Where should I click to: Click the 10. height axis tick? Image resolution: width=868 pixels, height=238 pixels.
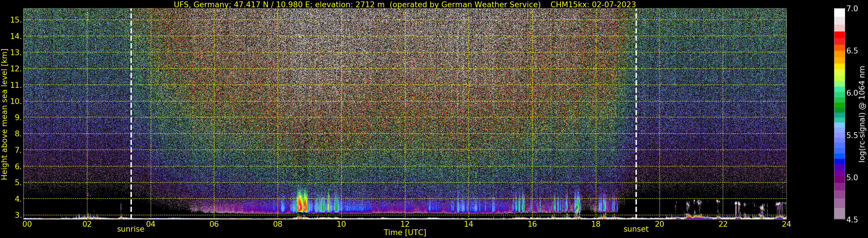coord(16,101)
